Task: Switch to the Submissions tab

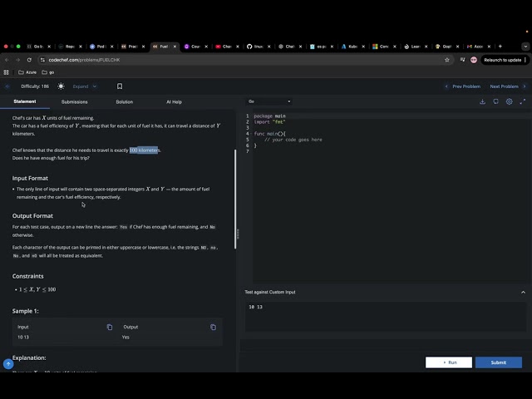Action: (x=74, y=101)
